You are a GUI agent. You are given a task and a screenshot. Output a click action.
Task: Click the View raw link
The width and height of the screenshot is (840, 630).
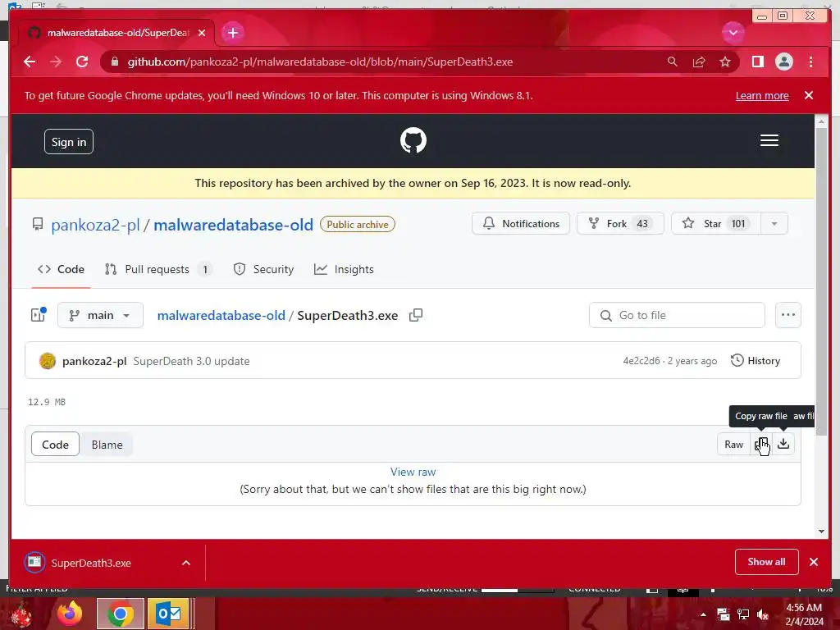click(413, 472)
